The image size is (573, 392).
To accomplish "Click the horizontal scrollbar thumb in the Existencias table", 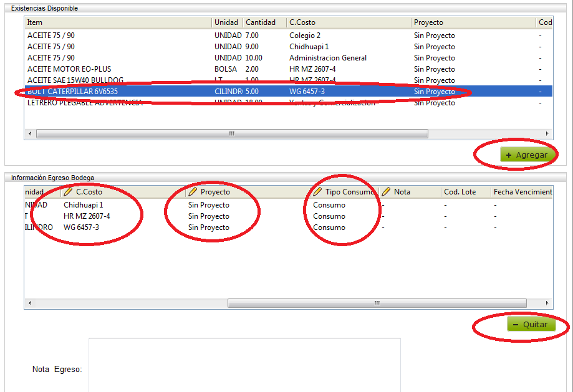I will pyautogui.click(x=232, y=134).
